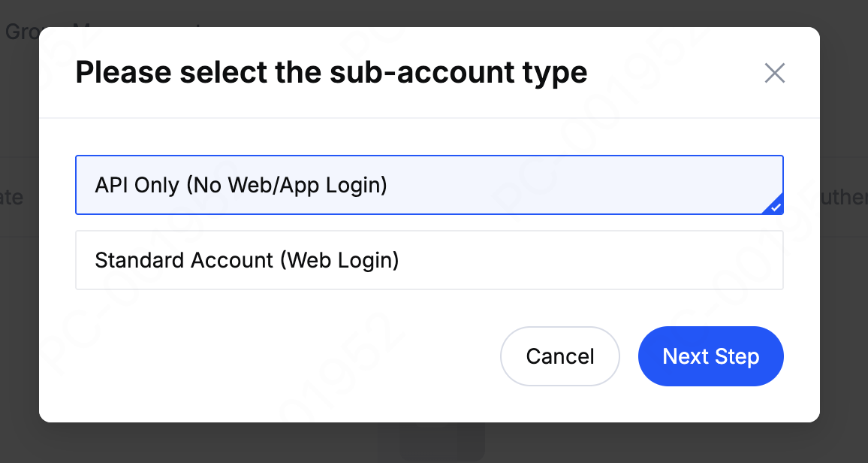Choose the No Web/App Login option

pyautogui.click(x=429, y=185)
